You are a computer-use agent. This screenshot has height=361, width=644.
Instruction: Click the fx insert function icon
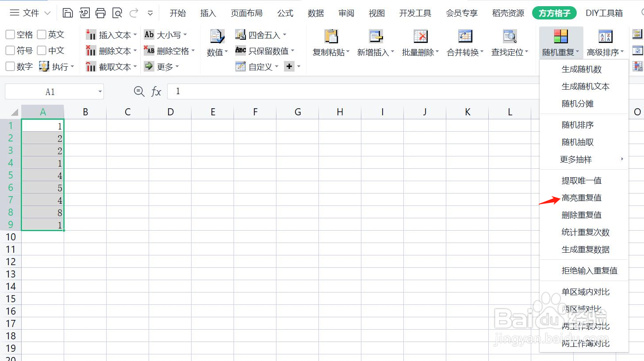pyautogui.click(x=156, y=91)
